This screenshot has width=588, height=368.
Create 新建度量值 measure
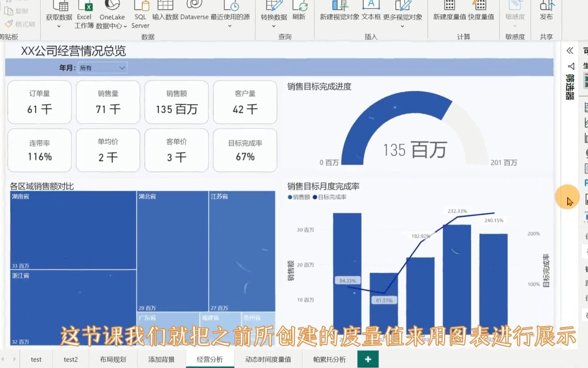(450, 11)
